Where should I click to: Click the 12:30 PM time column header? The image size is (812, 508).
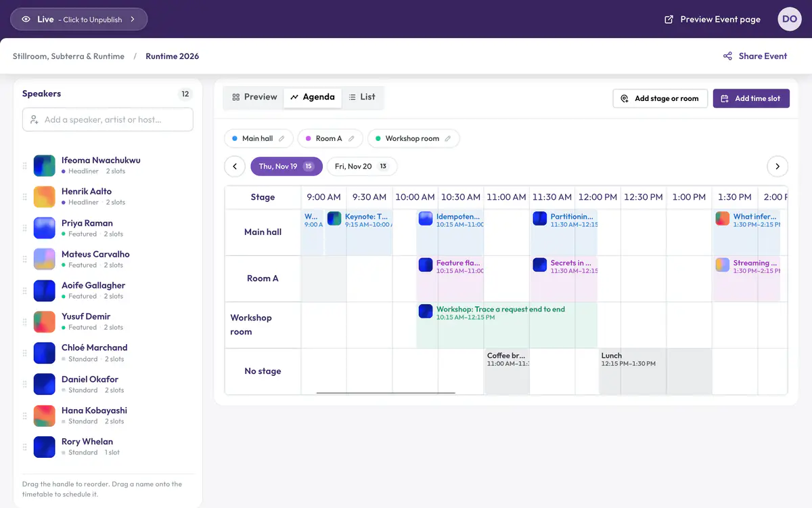(644, 197)
